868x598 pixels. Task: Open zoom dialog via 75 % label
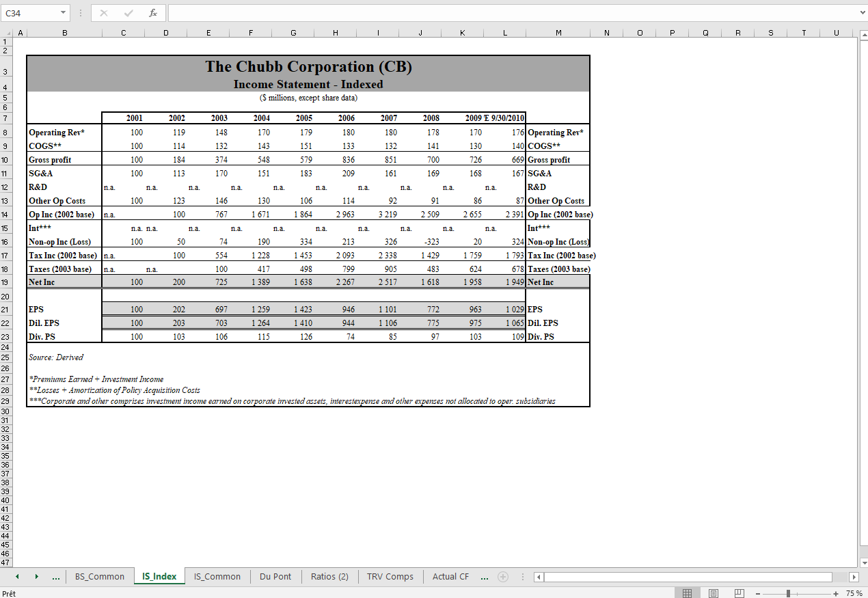pyautogui.click(x=854, y=593)
